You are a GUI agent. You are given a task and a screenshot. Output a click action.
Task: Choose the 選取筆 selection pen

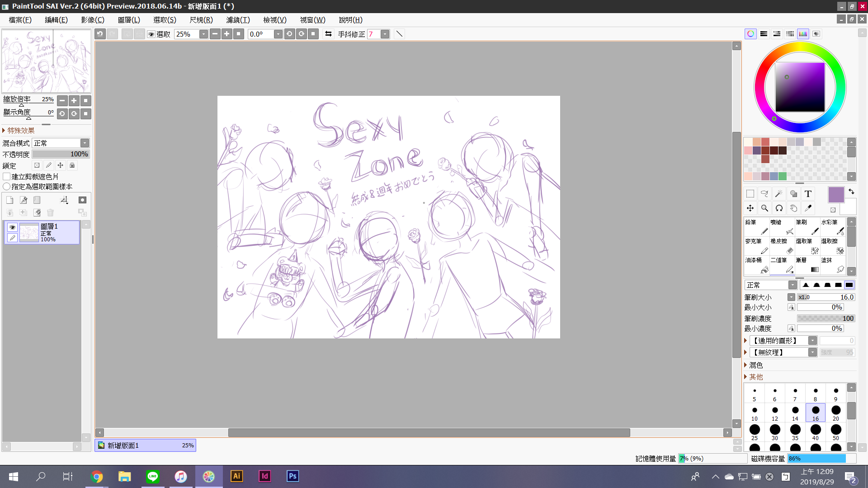pyautogui.click(x=807, y=246)
